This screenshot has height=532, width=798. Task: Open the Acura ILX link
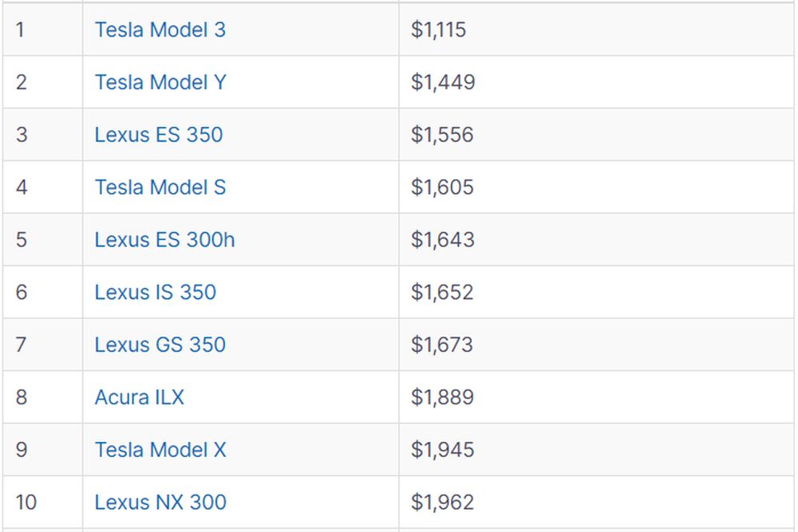click(140, 397)
